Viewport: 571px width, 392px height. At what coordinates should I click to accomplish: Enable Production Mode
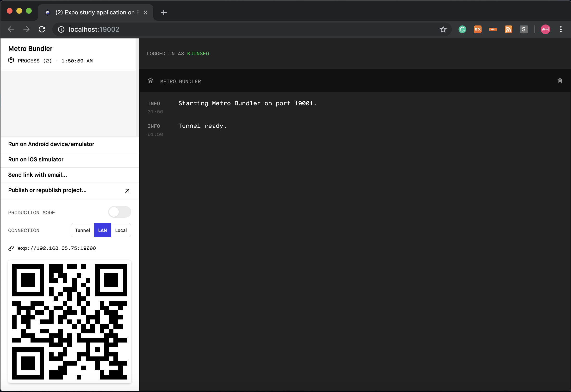click(120, 212)
